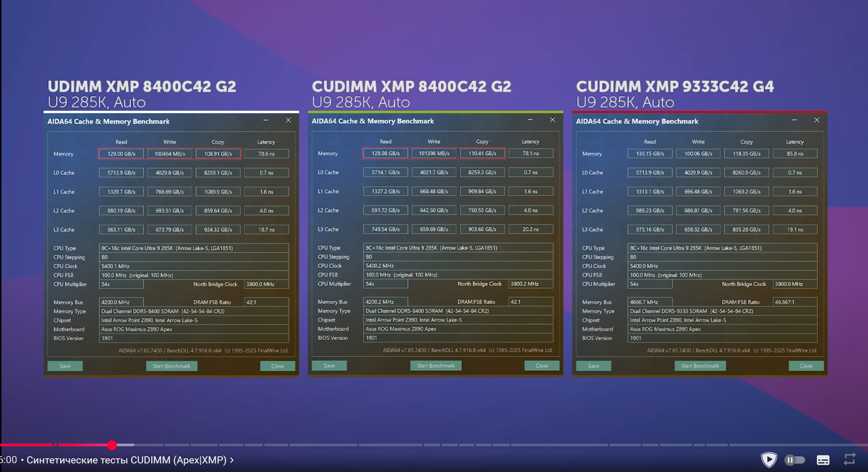Click the shield play icon in player controls
868x472 pixels.
click(x=769, y=459)
